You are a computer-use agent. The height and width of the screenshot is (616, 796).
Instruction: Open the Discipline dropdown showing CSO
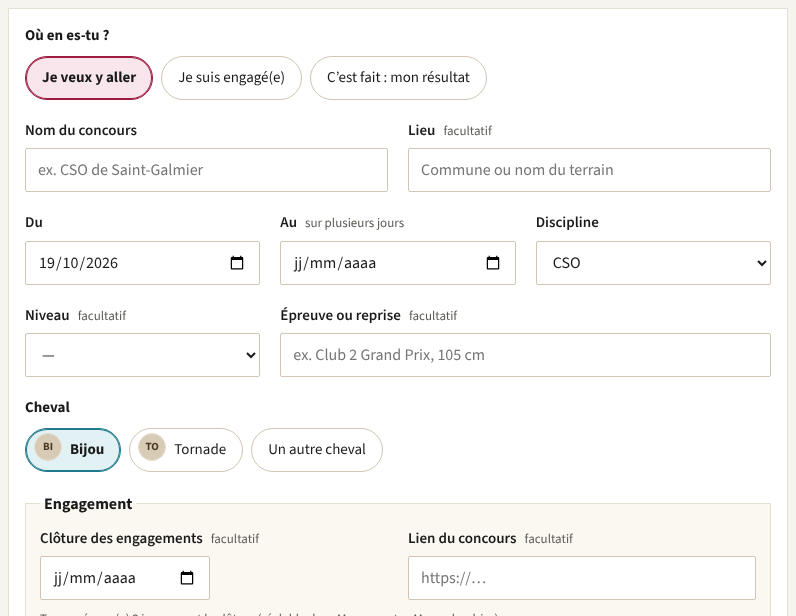click(653, 263)
